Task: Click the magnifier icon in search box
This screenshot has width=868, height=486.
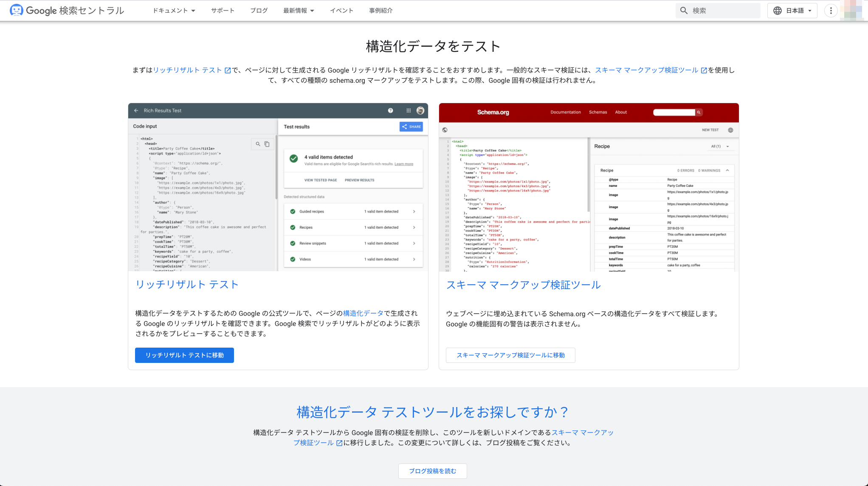Action: 684,11
